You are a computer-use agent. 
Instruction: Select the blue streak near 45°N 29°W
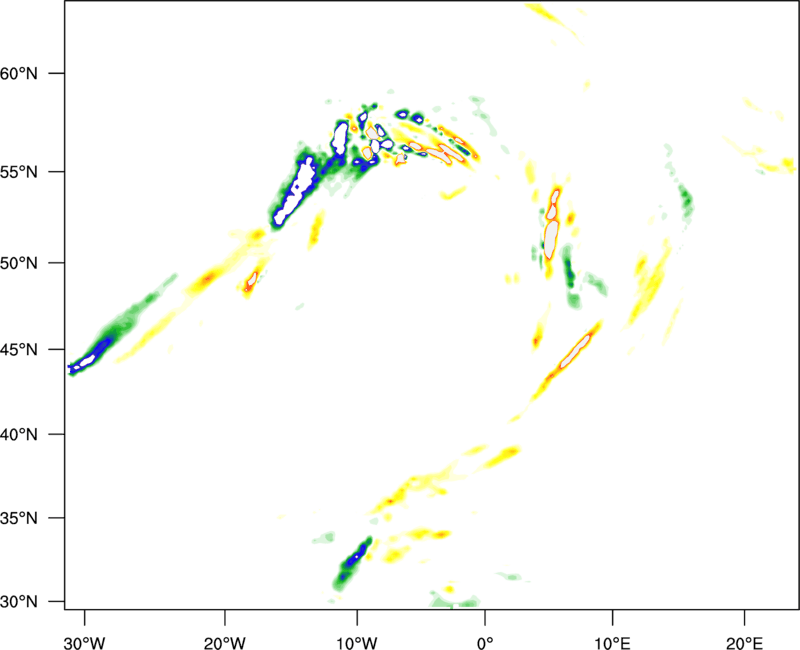pyautogui.click(x=92, y=355)
